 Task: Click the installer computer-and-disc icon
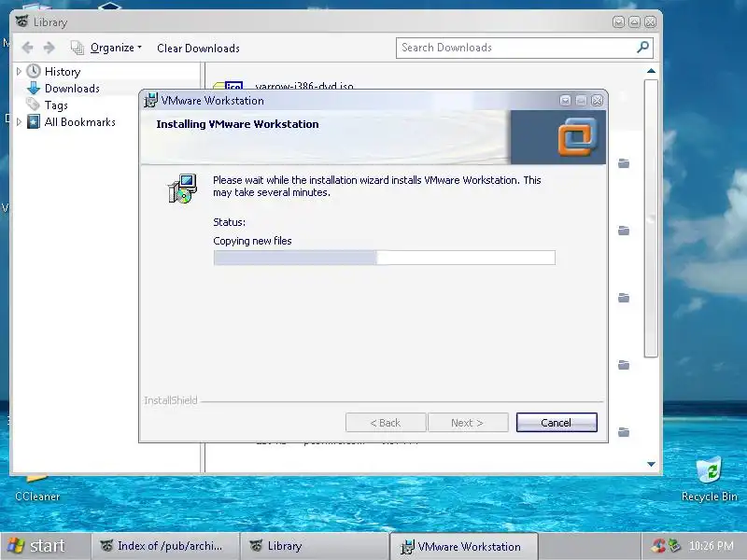pos(182,189)
